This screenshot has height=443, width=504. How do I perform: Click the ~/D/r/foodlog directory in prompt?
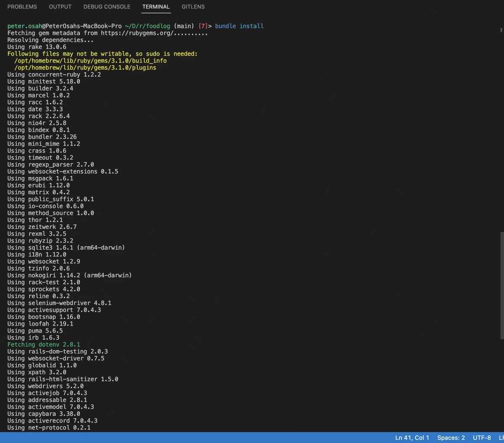(x=147, y=26)
